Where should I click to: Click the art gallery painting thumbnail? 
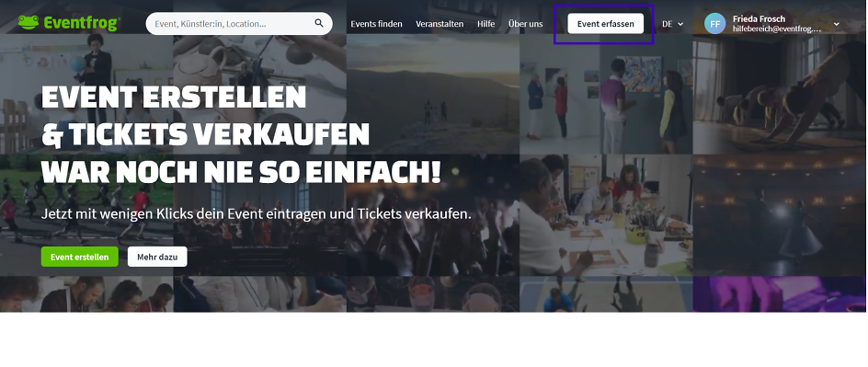[606, 94]
